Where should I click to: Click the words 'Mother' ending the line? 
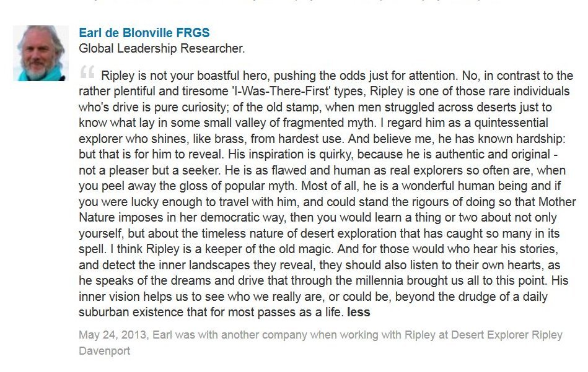click(x=557, y=202)
